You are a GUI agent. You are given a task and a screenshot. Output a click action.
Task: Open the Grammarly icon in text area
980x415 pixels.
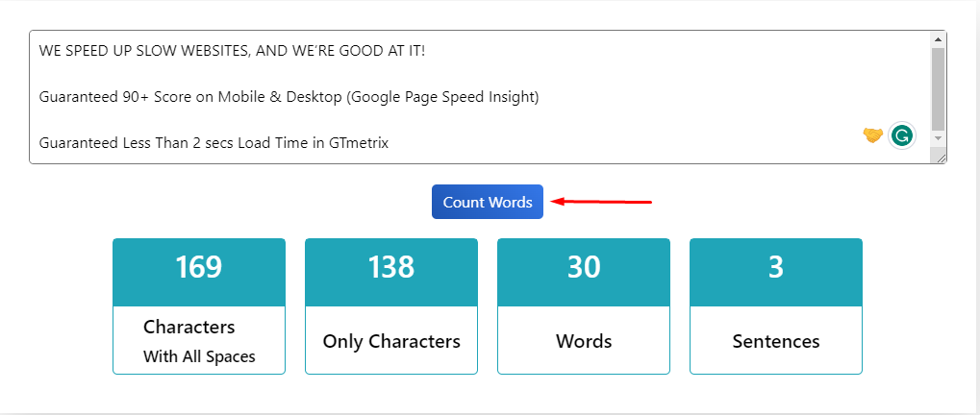(902, 135)
